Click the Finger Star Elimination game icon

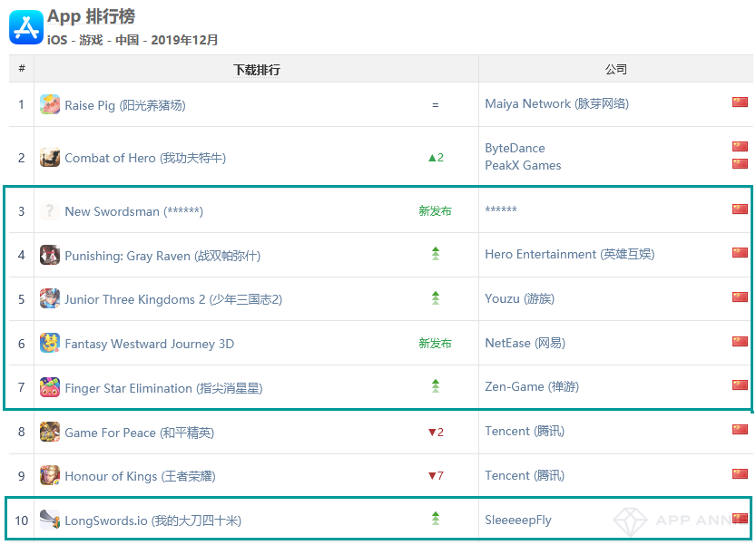(50, 388)
